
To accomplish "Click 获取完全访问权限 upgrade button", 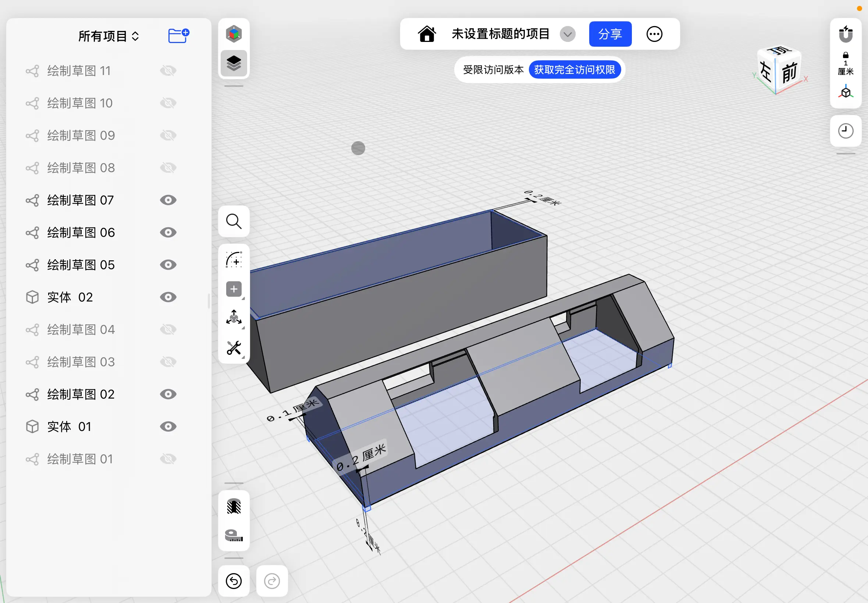I will (574, 70).
